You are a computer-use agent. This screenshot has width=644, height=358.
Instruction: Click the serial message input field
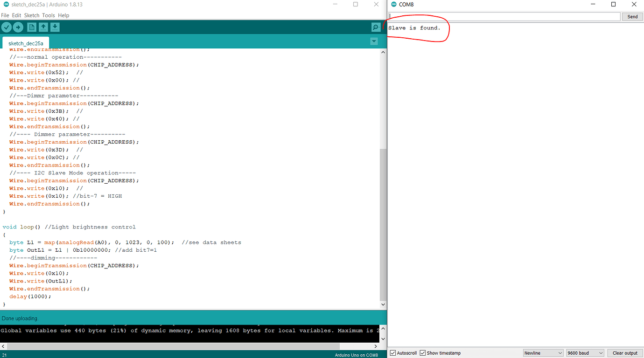[504, 16]
